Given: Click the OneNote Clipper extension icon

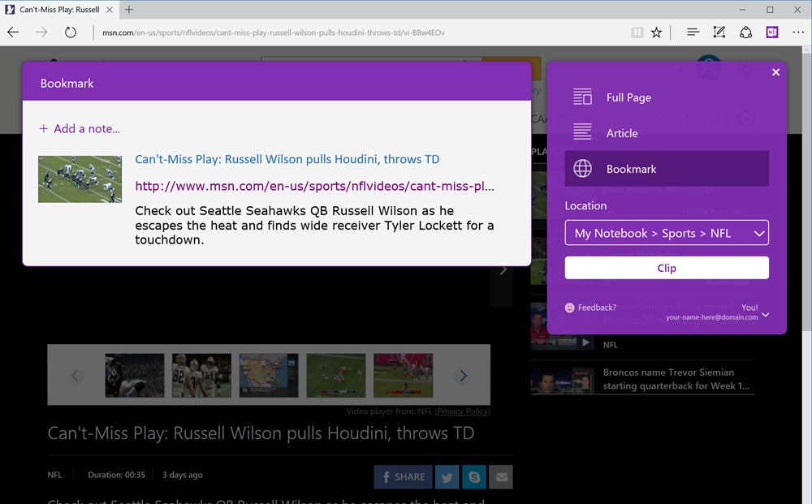Looking at the screenshot, I should click(772, 32).
